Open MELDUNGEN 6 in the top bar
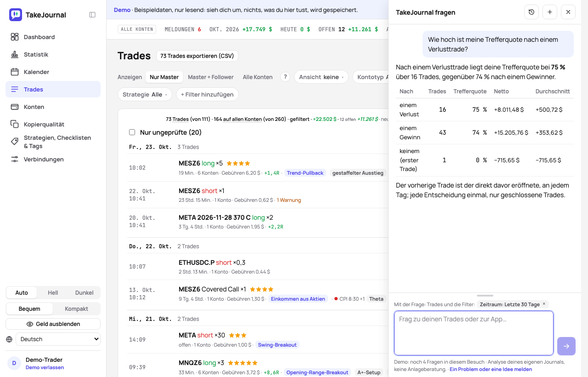 (x=183, y=29)
